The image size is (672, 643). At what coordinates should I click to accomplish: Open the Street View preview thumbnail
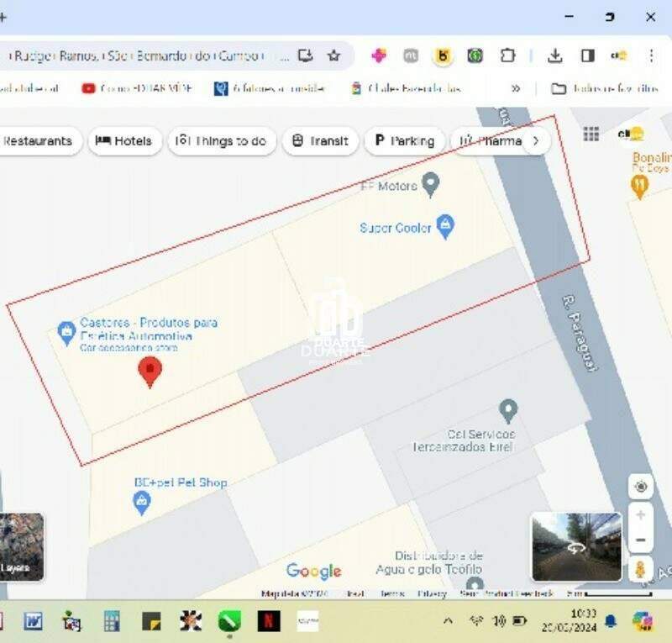(577, 547)
